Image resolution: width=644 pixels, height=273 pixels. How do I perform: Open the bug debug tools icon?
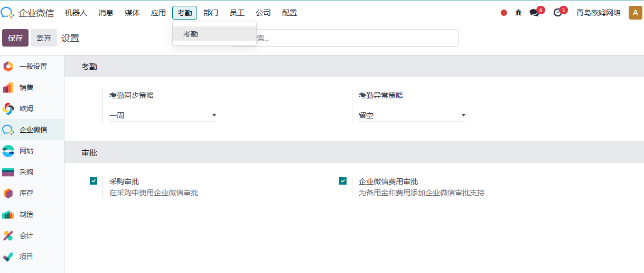point(518,13)
